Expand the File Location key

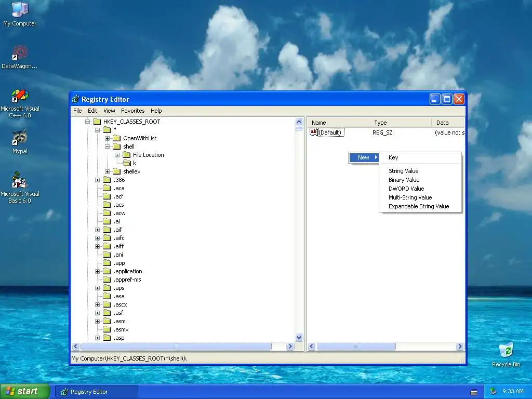117,155
